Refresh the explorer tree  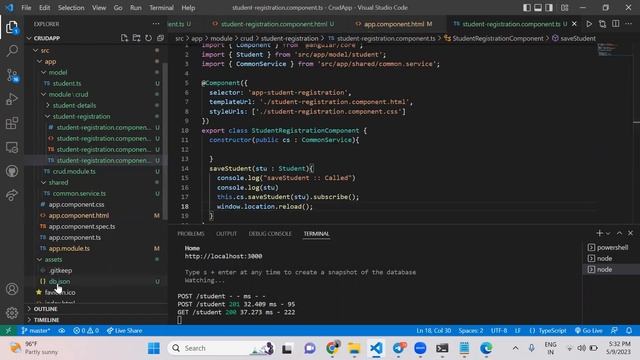[148, 38]
